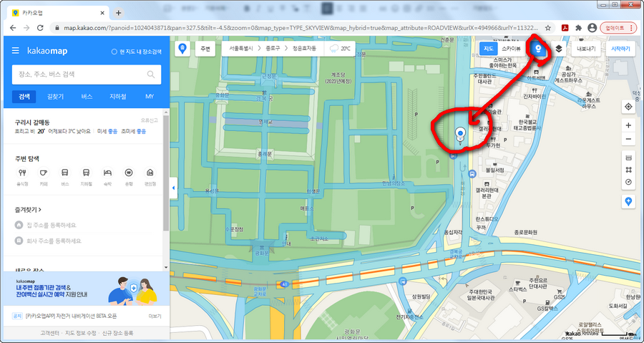Image resolution: width=644 pixels, height=343 pixels.
Task: Select the subway (지하철) nearby icon
Action: 87,173
